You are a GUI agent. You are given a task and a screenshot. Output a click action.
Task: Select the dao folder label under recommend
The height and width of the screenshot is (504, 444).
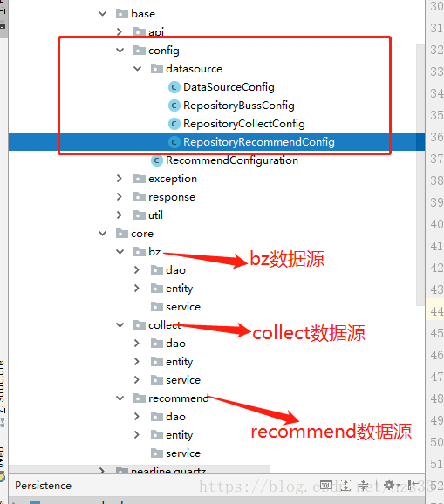[175, 417]
